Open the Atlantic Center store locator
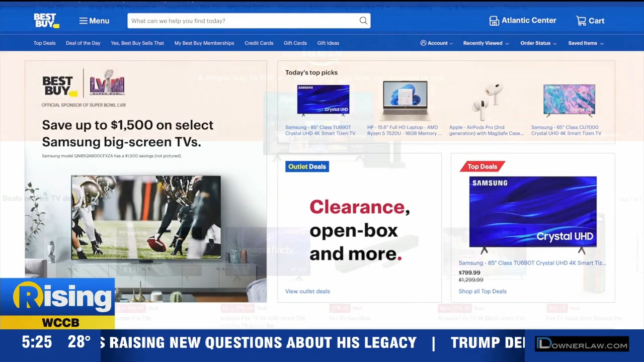Screen dimensions: 644x362 pyautogui.click(x=523, y=21)
